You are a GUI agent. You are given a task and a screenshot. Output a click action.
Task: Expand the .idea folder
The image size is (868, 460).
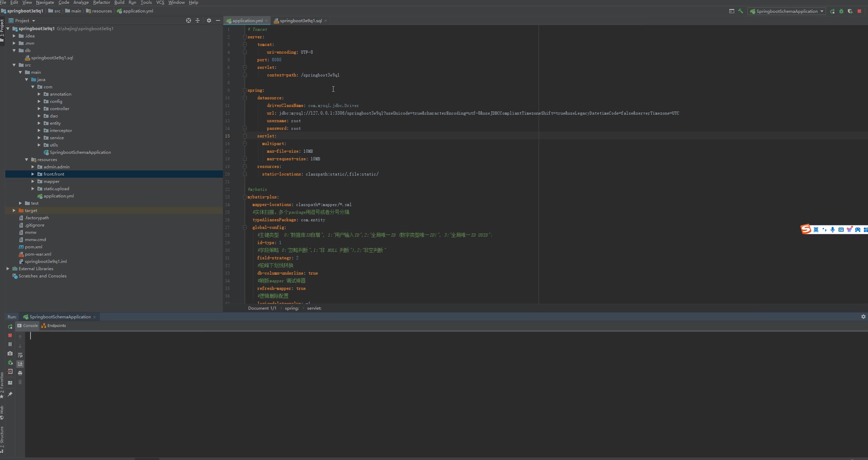14,36
